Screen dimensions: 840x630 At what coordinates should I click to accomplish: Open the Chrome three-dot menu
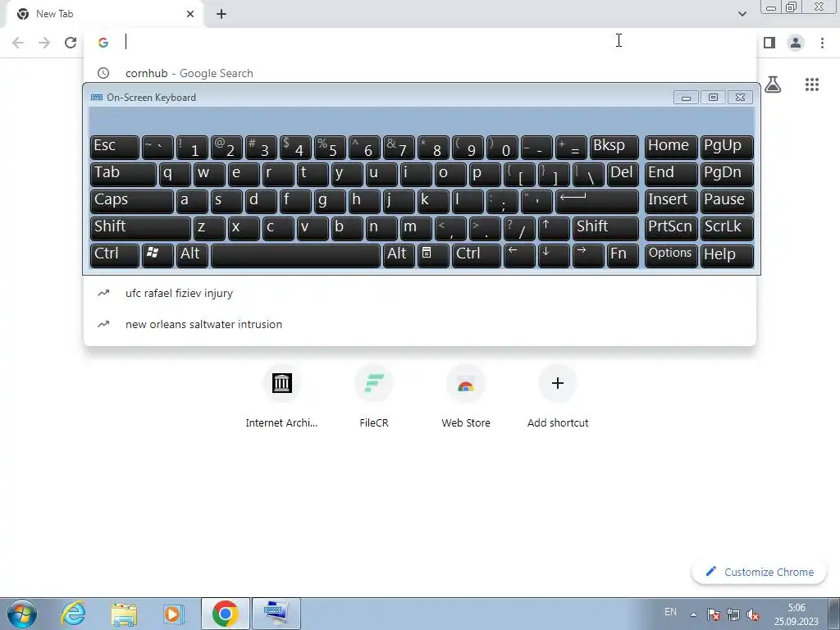coord(822,43)
